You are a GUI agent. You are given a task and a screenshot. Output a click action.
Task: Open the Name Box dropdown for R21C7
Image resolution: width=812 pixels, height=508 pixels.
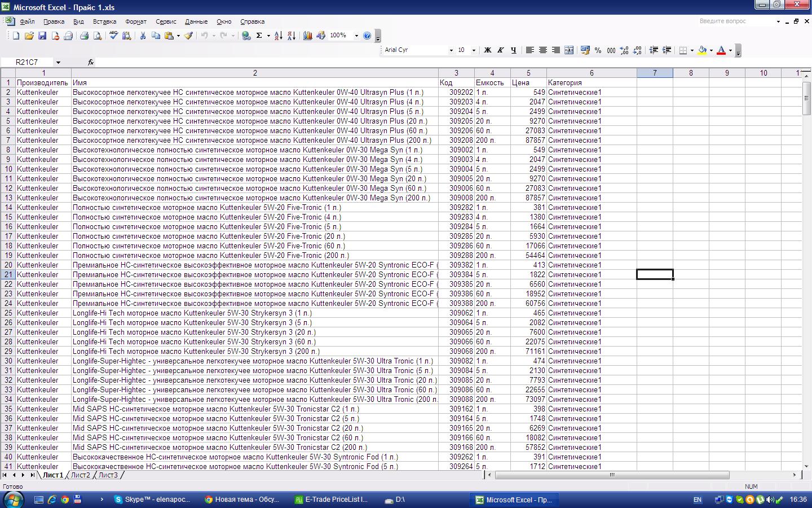click(x=58, y=62)
